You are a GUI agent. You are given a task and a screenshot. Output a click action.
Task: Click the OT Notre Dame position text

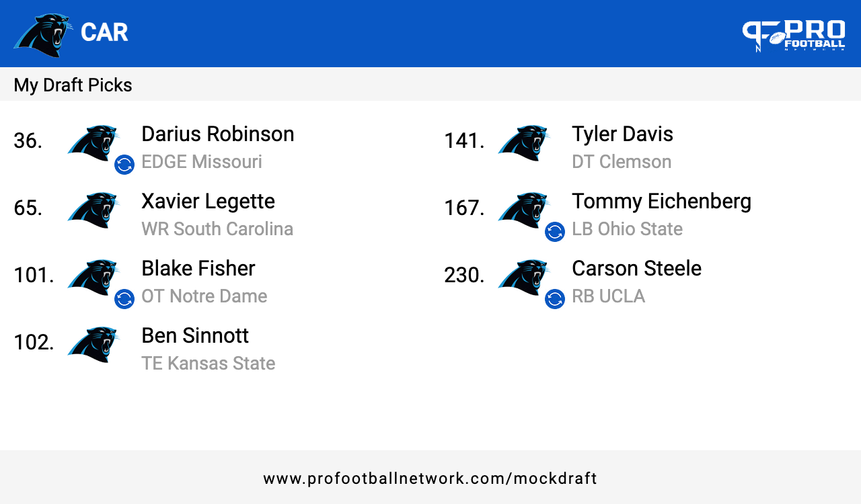click(x=204, y=296)
